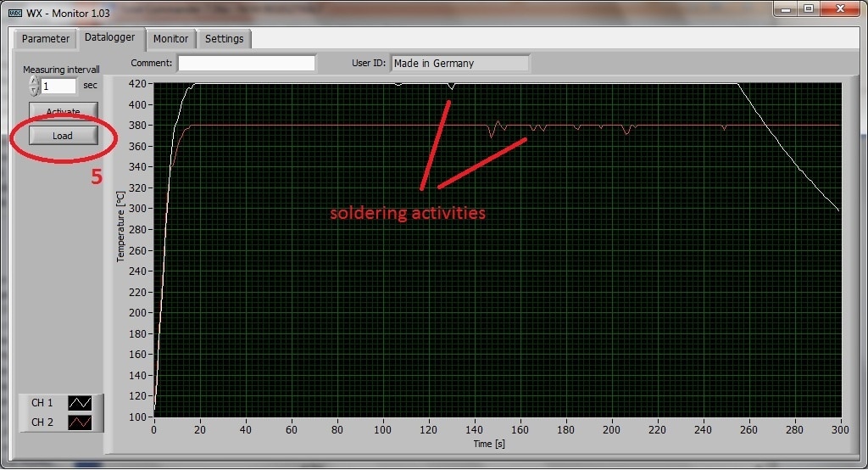This screenshot has width=868, height=470.
Task: Click the 'CH 1' legend label
Action: pos(42,403)
